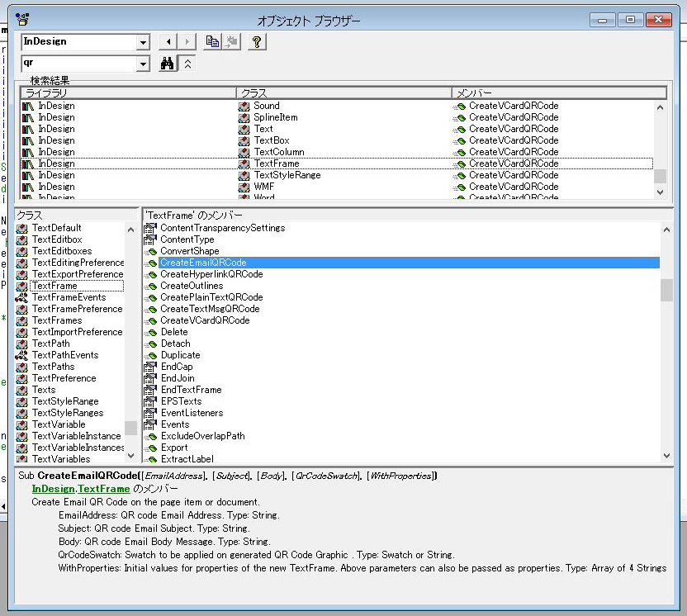Open the TextFrame class link in details
Image resolution: width=687 pixels, height=616 pixels.
104,489
